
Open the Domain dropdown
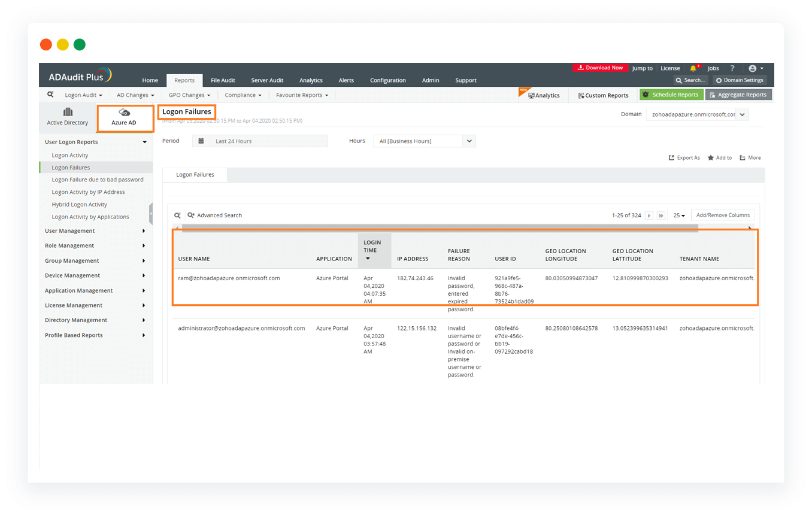pyautogui.click(x=697, y=114)
